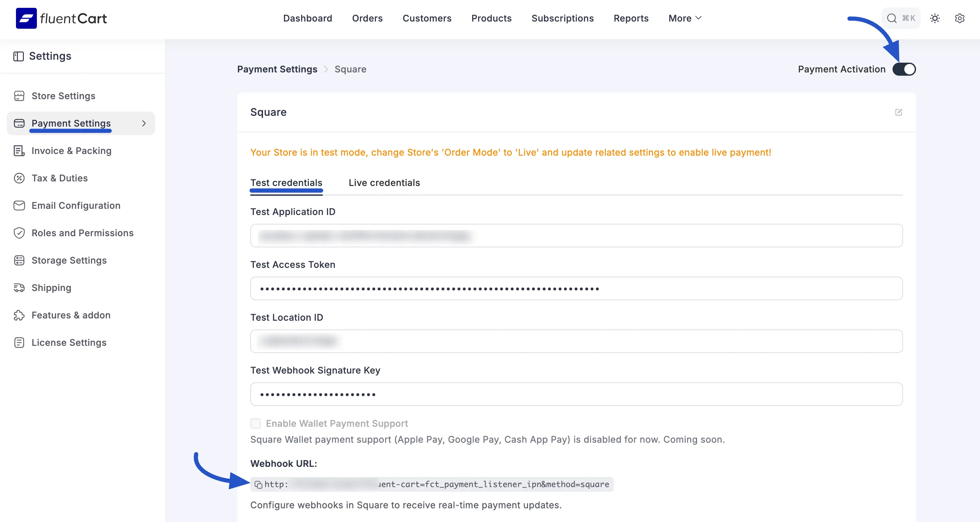Toggle light/dark theme sun icon
Screen dimensions: 980x522
click(x=935, y=18)
